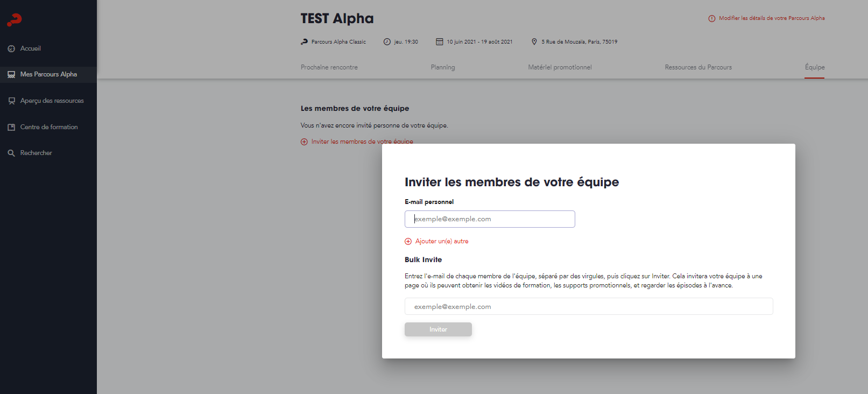
Task: Click the Accueil dashboard icon
Action: [11, 48]
